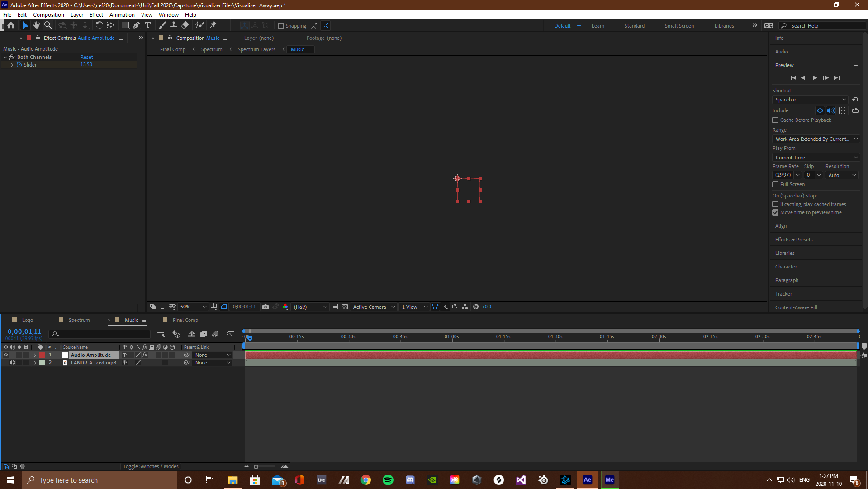
Task: Open the 50% magnification dropdown
Action: pos(193,307)
